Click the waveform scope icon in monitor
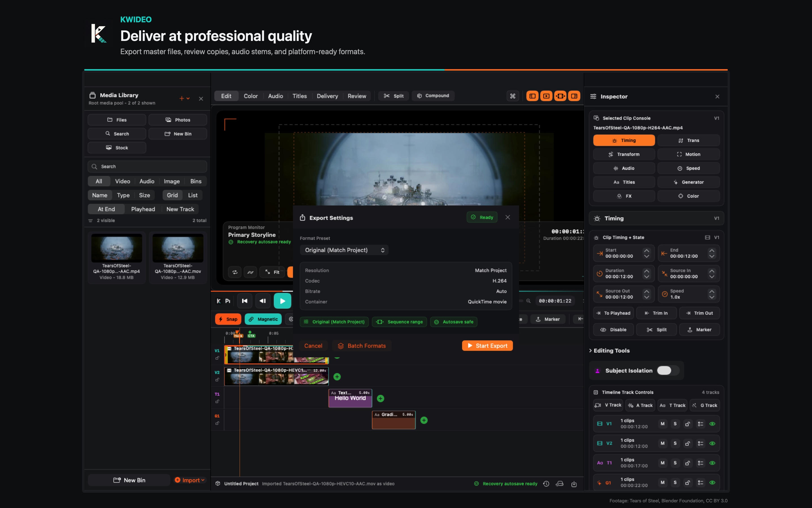Screen dimensions: 812x508 coord(250,272)
